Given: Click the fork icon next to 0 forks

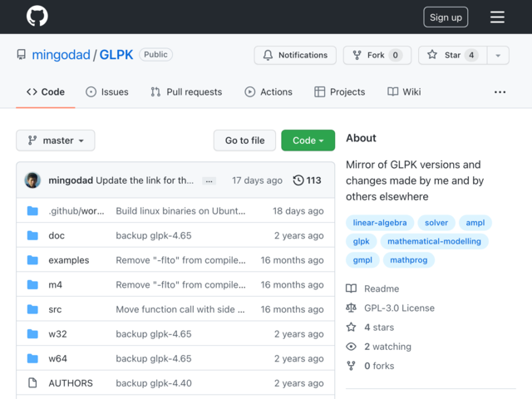Looking at the screenshot, I should 351,366.
